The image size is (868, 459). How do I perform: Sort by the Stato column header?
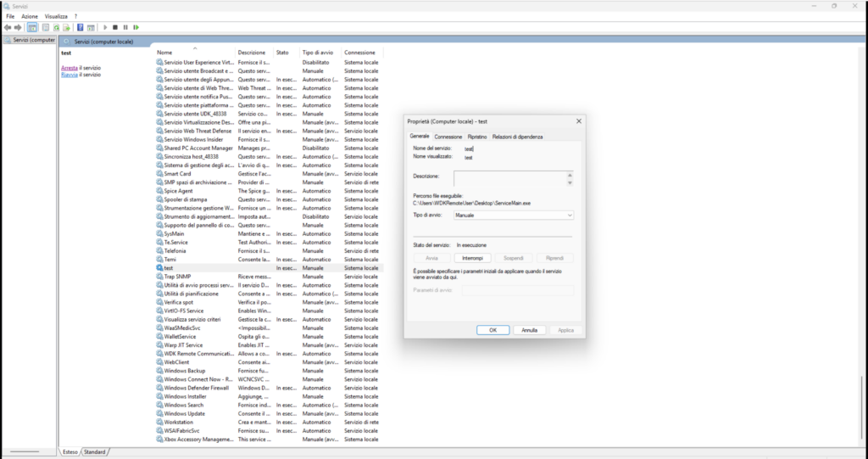click(287, 52)
